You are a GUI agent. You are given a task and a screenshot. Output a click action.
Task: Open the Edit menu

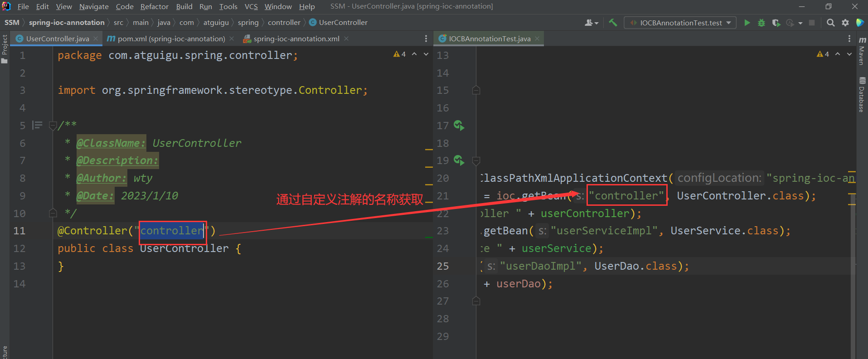[x=43, y=6]
